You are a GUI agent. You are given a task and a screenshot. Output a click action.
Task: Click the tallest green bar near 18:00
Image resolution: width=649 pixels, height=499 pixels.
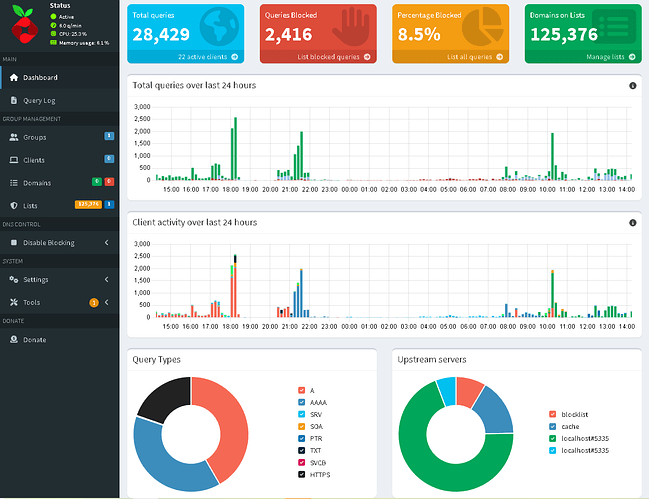(236, 149)
